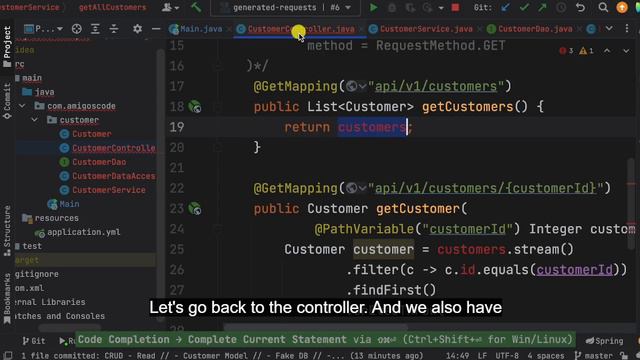Open URL actions dropdown for api/v1/customers mapping
Screen dimensions: 640x360
pos(356,86)
